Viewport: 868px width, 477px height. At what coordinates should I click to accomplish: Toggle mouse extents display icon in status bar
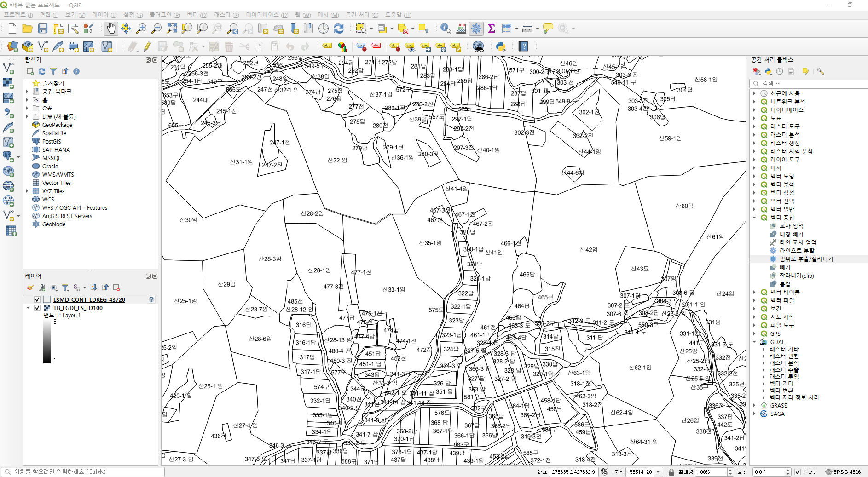[x=604, y=472]
